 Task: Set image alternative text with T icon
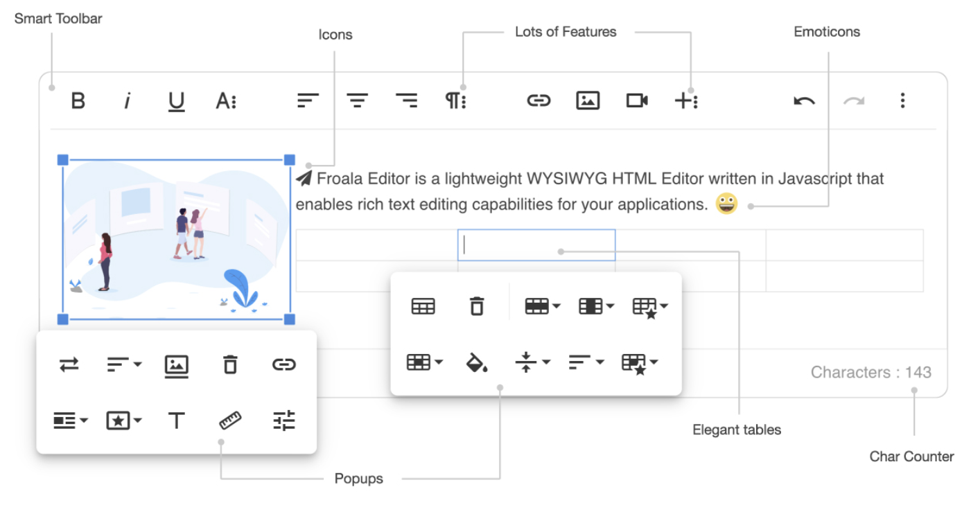pos(177,420)
